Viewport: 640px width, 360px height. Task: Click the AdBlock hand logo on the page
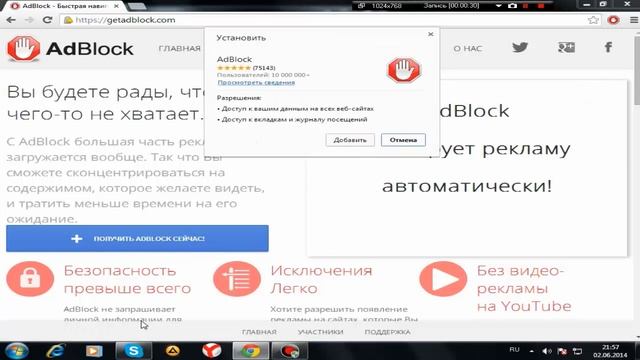click(23, 49)
